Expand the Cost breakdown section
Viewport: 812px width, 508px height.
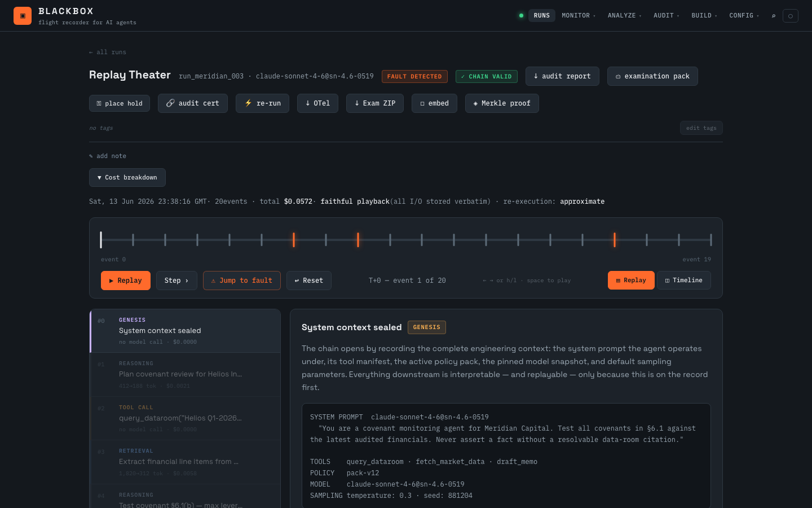(127, 177)
